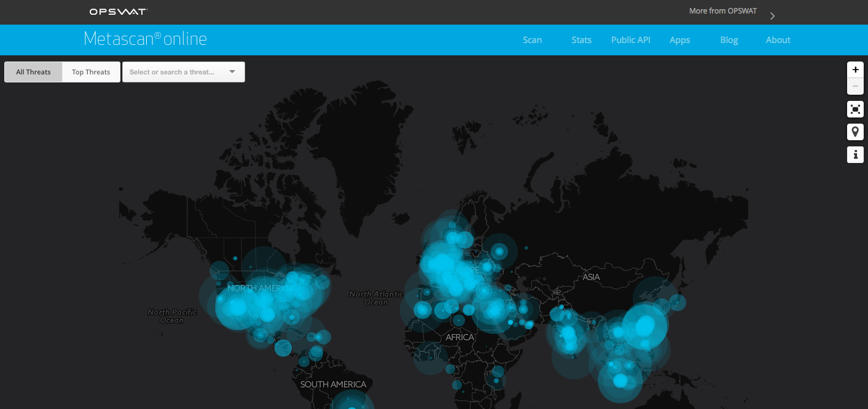Open the About page
Image resolution: width=868 pixels, height=409 pixels.
coord(778,40)
